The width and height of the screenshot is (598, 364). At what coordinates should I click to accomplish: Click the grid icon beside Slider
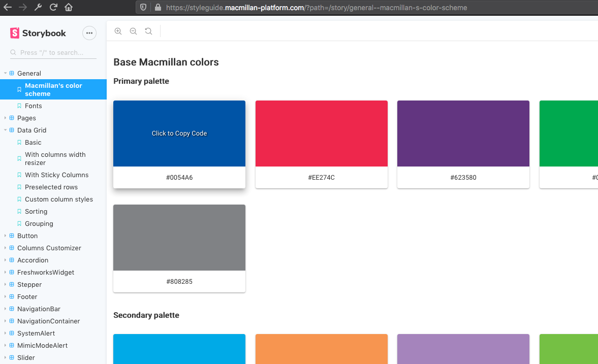point(12,357)
